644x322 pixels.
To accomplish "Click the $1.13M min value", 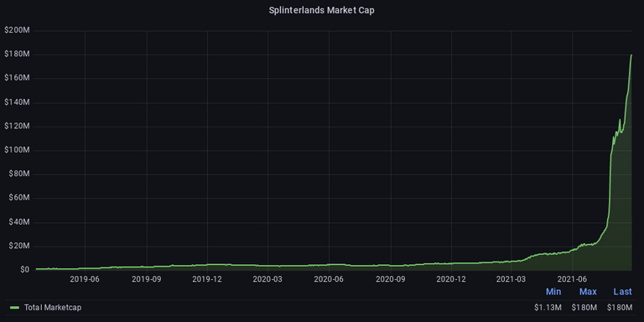I will click(548, 307).
